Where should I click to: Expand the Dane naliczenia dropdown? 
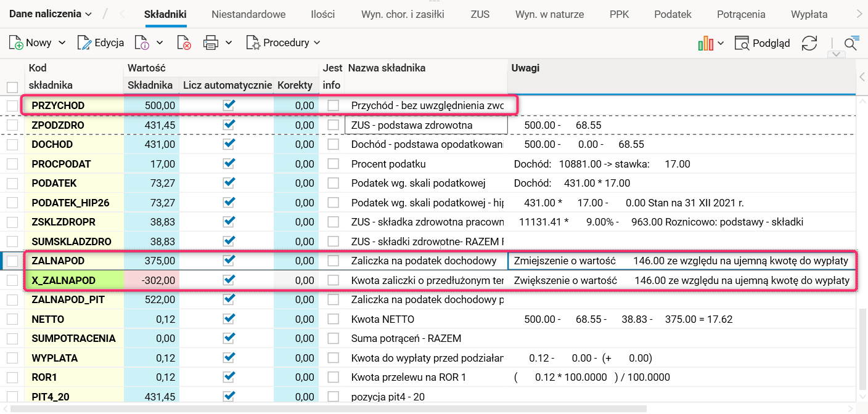click(51, 14)
